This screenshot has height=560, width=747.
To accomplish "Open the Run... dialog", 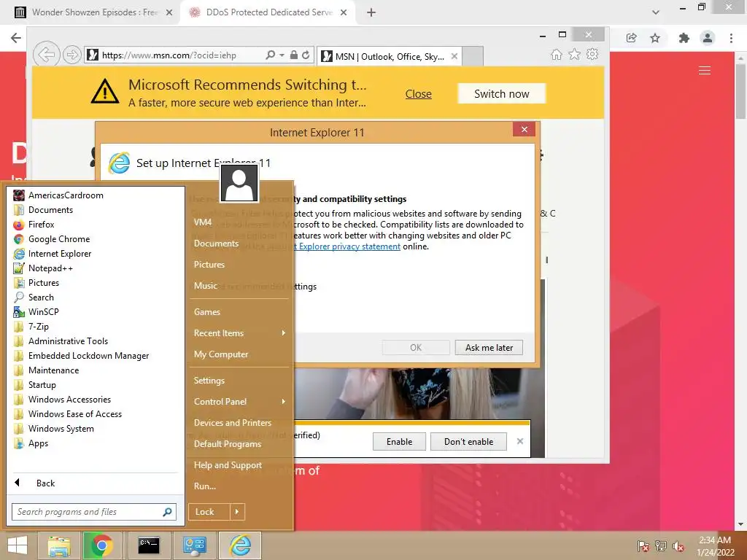I will [205, 486].
